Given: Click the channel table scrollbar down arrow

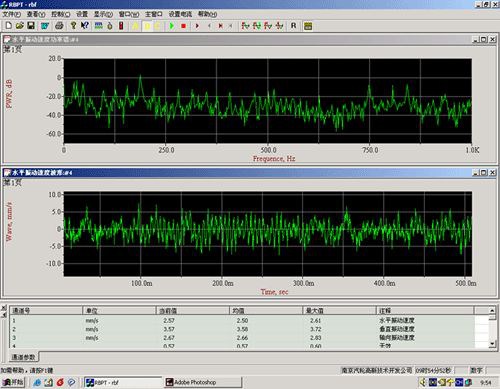Looking at the screenshot, I should pos(492,344).
